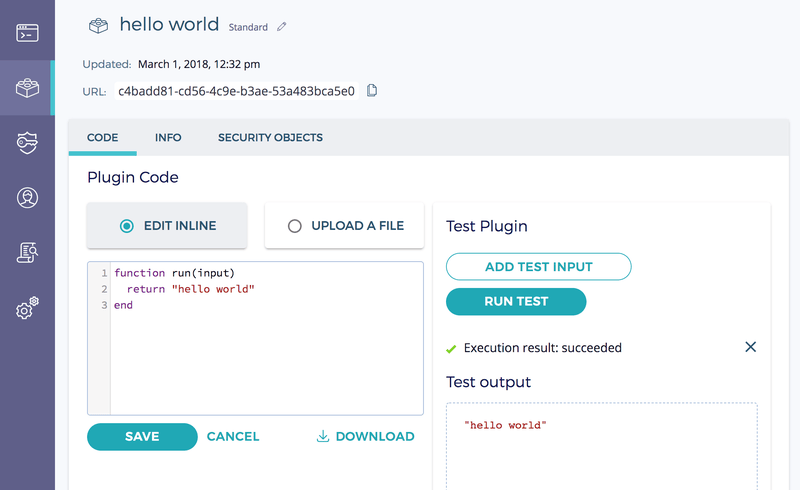Open the users avatar icon in sidebar
The image size is (800, 490).
coord(27,198)
